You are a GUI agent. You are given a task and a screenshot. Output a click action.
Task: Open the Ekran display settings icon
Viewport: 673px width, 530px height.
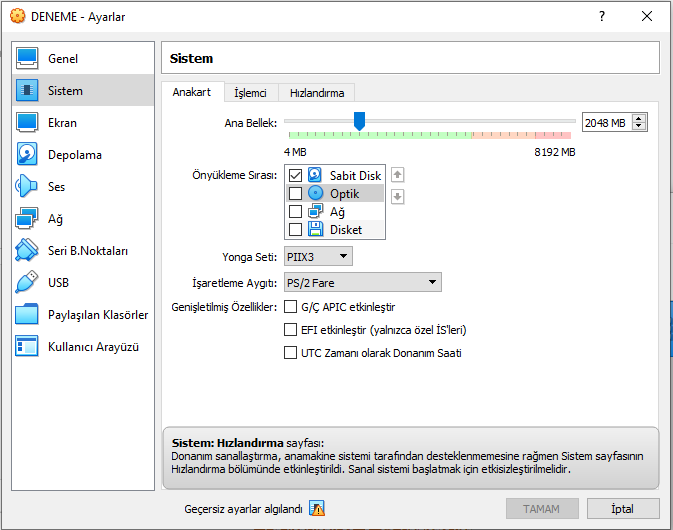click(x=27, y=122)
